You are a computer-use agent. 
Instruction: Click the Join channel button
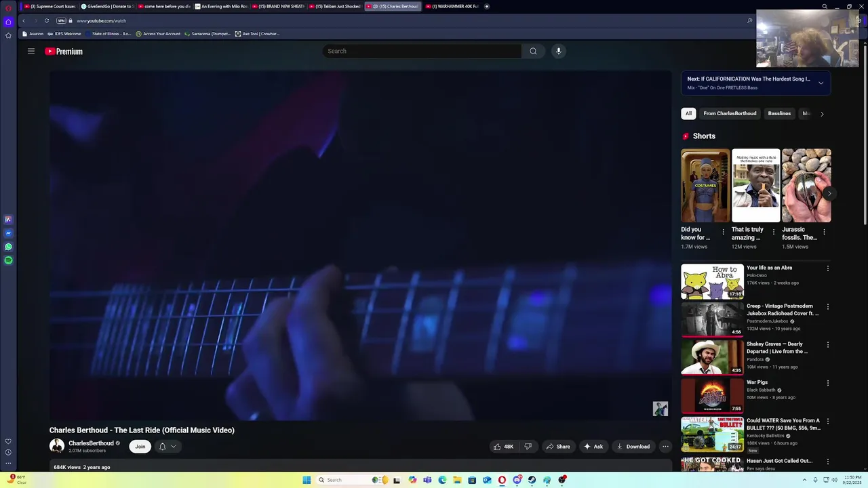click(140, 447)
